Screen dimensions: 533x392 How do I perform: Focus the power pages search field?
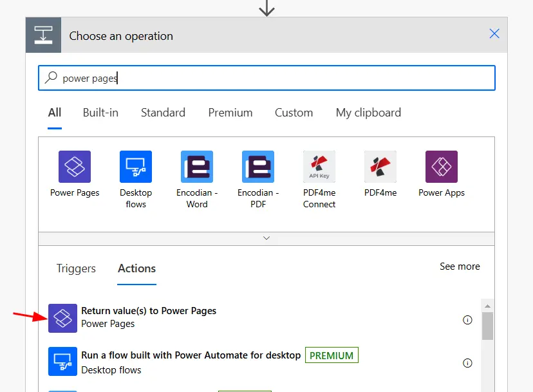(266, 78)
